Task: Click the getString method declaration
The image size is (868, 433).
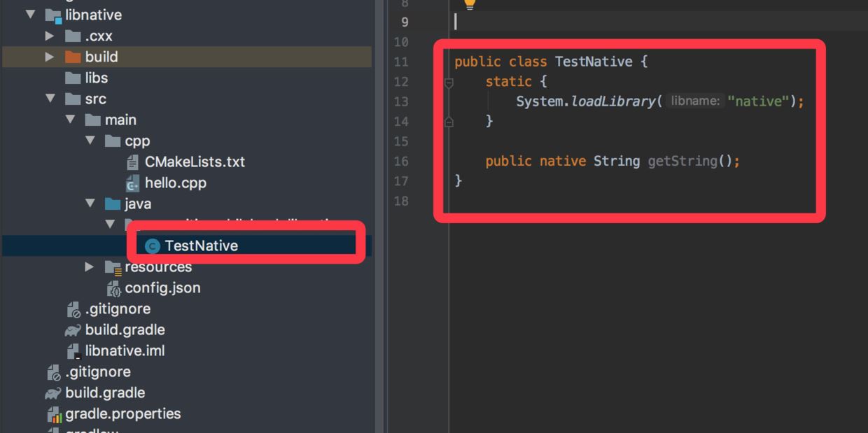Action: click(x=682, y=162)
